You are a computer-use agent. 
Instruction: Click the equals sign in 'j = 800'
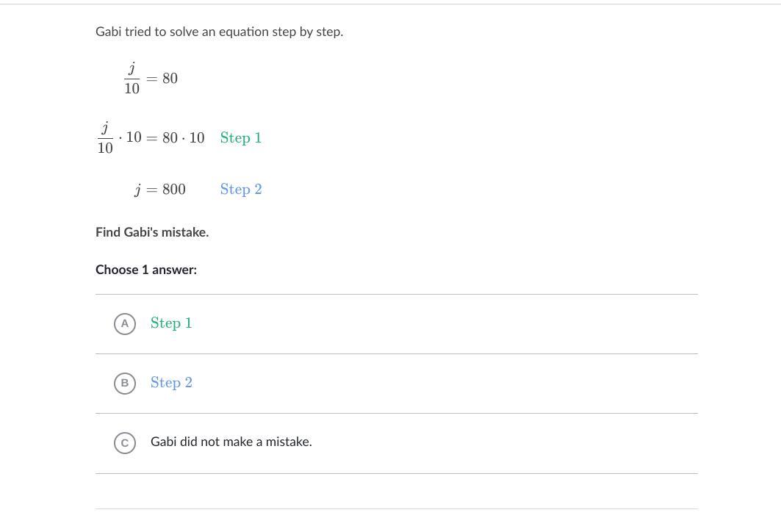[152, 190]
